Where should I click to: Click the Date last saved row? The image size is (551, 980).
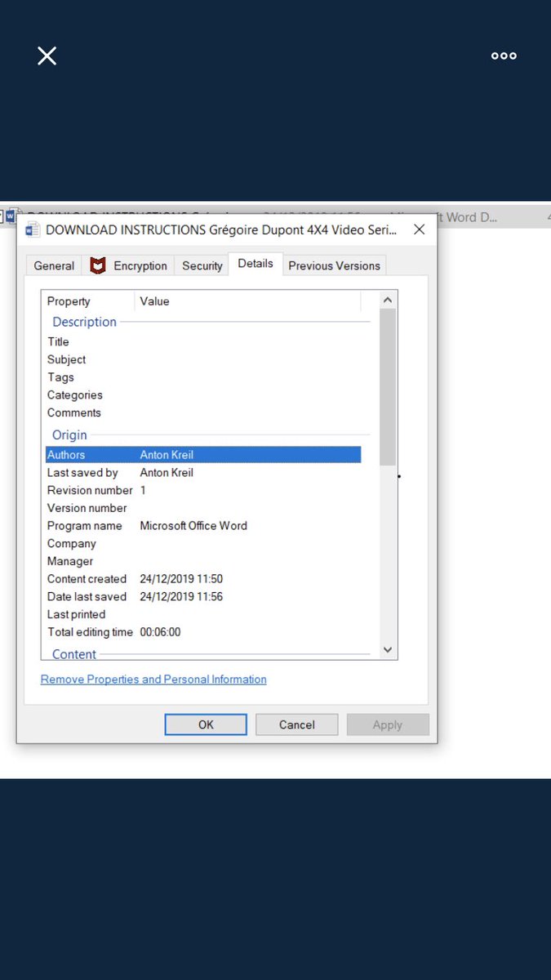click(x=203, y=597)
